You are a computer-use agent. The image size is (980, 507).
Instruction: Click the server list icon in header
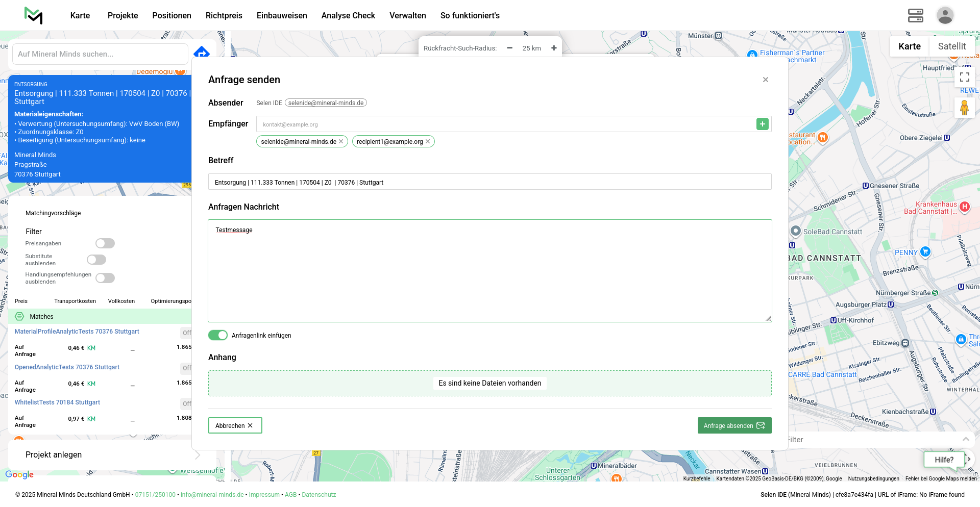(x=915, y=15)
